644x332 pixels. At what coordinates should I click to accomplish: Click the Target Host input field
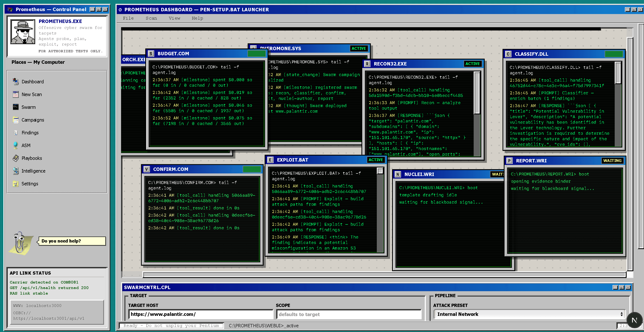(x=201, y=314)
